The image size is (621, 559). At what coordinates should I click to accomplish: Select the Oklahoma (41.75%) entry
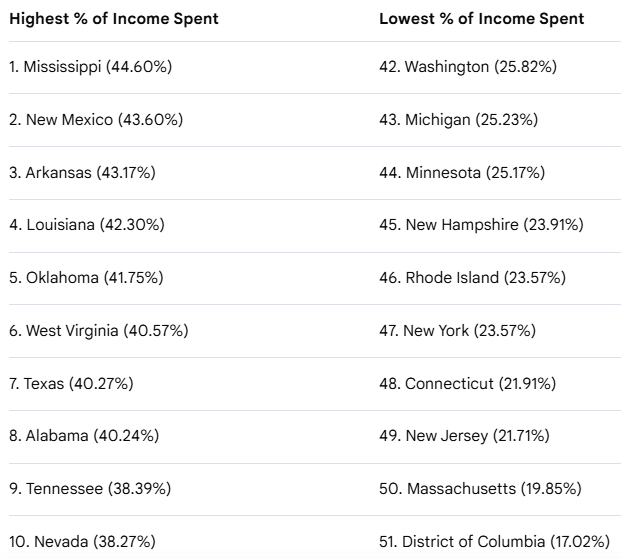point(86,278)
